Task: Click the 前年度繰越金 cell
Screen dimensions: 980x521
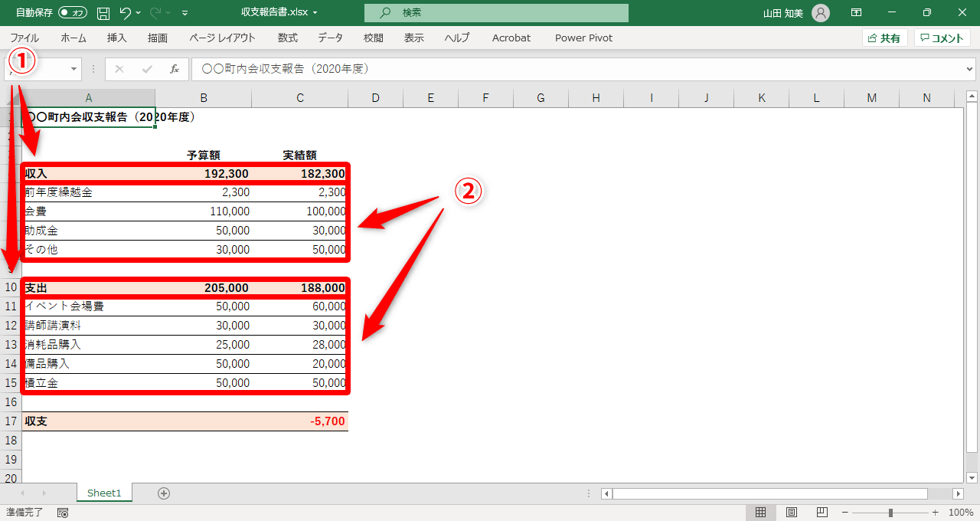Action: pyautogui.click(x=89, y=192)
